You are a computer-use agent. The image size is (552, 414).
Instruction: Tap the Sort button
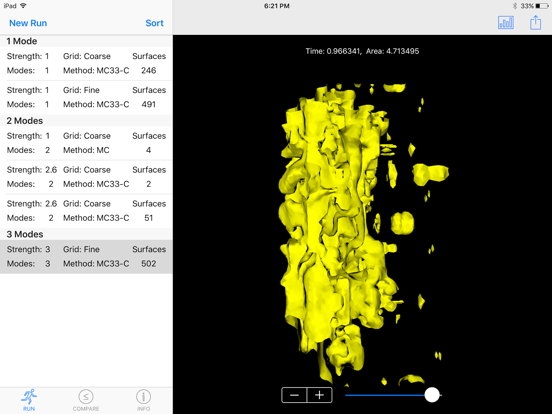(x=154, y=23)
